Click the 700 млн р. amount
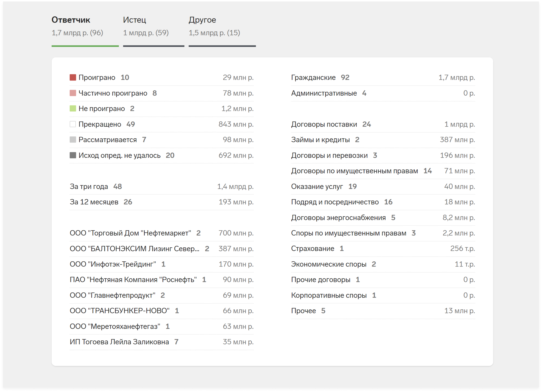This screenshot has width=542, height=392. coord(236,233)
